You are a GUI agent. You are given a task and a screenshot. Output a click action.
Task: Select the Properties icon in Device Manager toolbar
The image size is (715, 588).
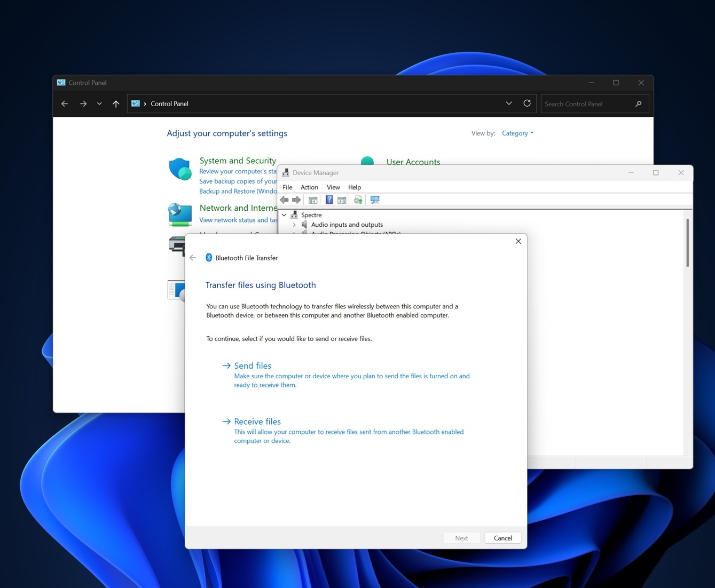(x=342, y=200)
